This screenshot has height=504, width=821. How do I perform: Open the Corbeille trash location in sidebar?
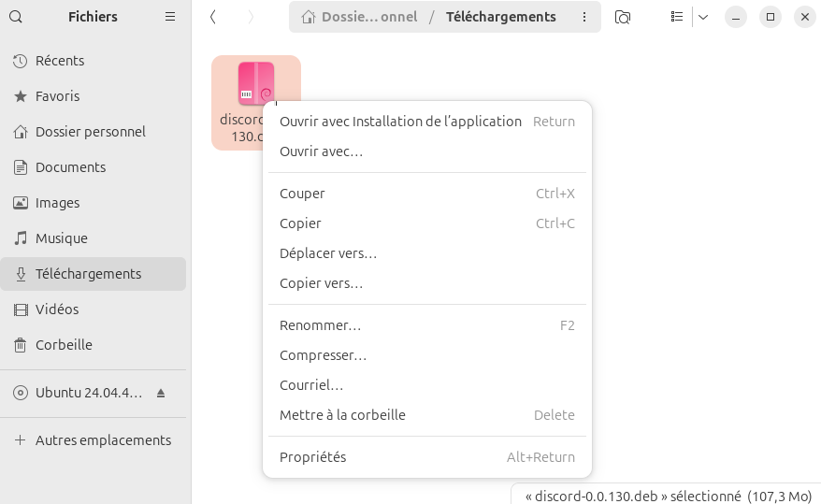pos(64,345)
